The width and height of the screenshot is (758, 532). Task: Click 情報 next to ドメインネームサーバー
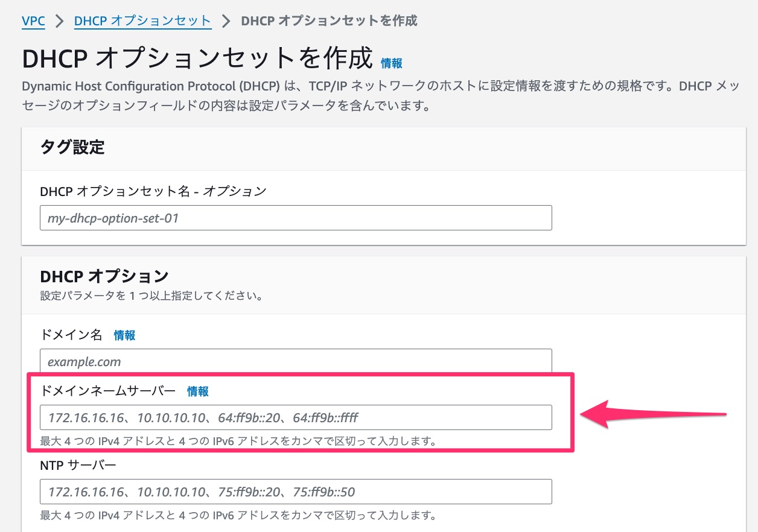click(199, 391)
